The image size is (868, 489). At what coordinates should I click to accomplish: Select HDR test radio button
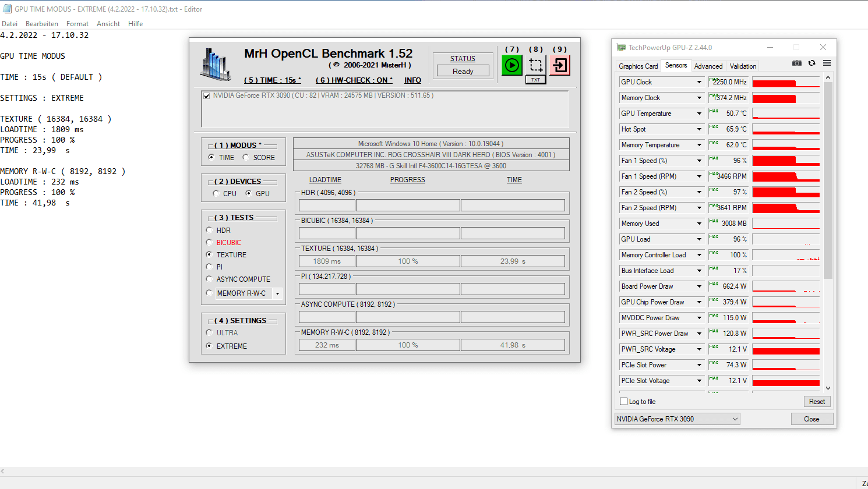pyautogui.click(x=209, y=230)
